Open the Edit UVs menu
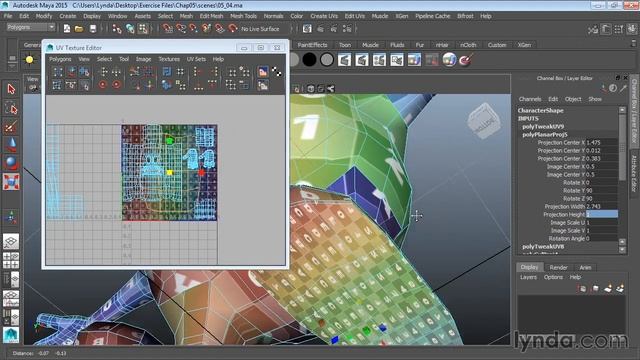Image resolution: width=640 pixels, height=360 pixels. coord(355,16)
